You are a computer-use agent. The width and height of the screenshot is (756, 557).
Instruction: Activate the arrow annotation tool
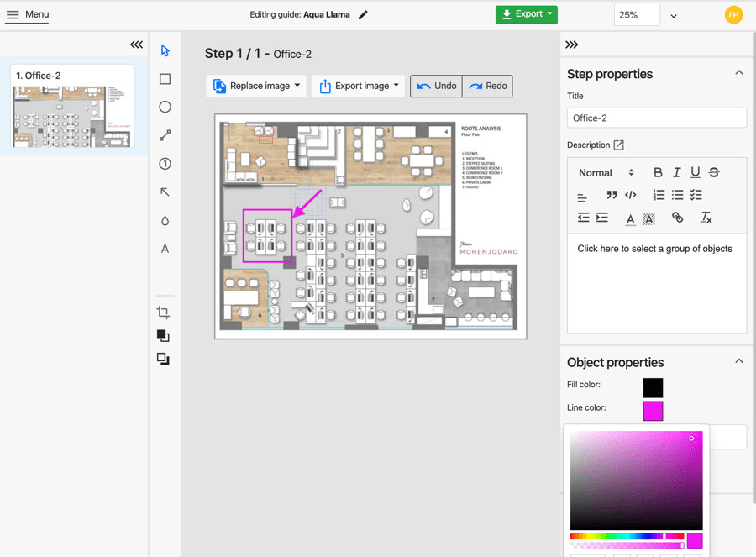coord(165,192)
